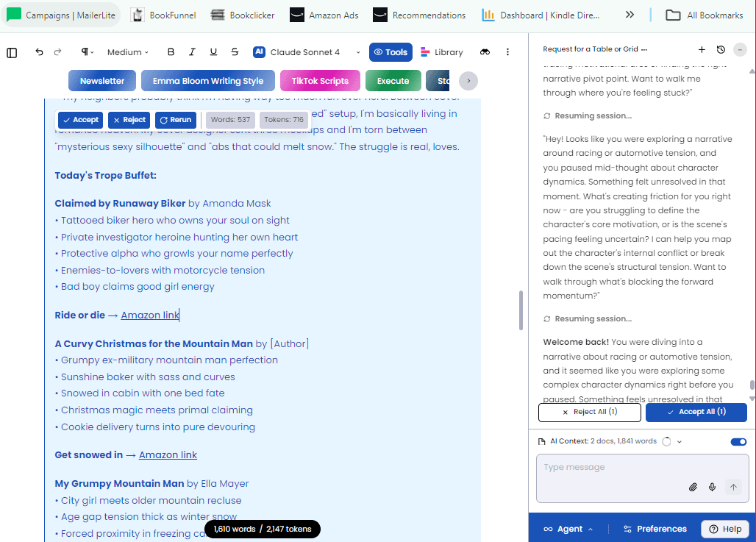Click the Accept All button

click(696, 412)
